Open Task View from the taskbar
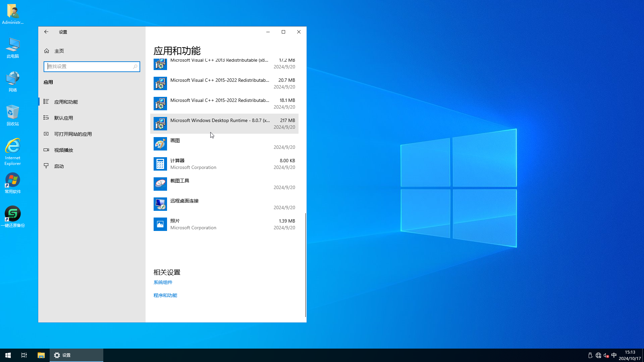 (x=24, y=355)
